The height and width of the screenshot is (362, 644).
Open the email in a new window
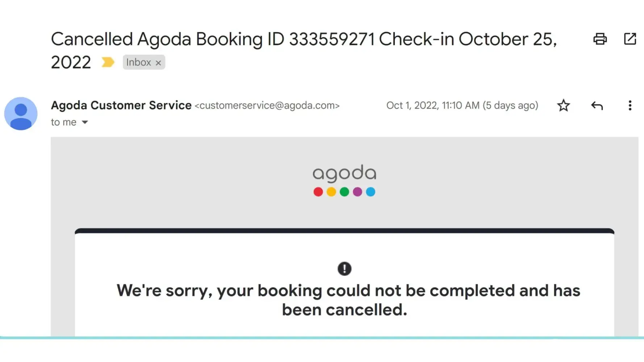coord(630,39)
